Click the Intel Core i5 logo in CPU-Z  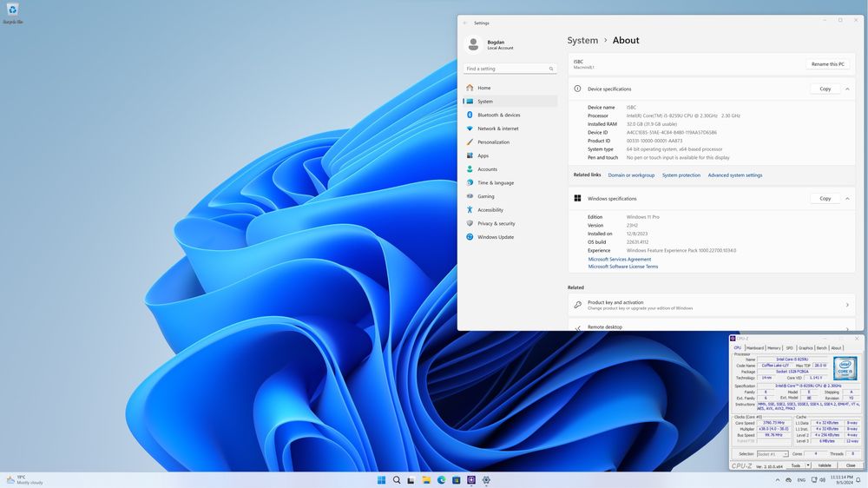[x=845, y=368]
